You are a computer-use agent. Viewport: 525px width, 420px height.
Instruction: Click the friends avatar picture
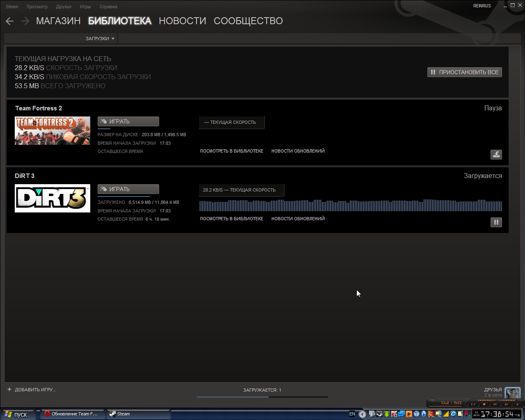click(513, 393)
